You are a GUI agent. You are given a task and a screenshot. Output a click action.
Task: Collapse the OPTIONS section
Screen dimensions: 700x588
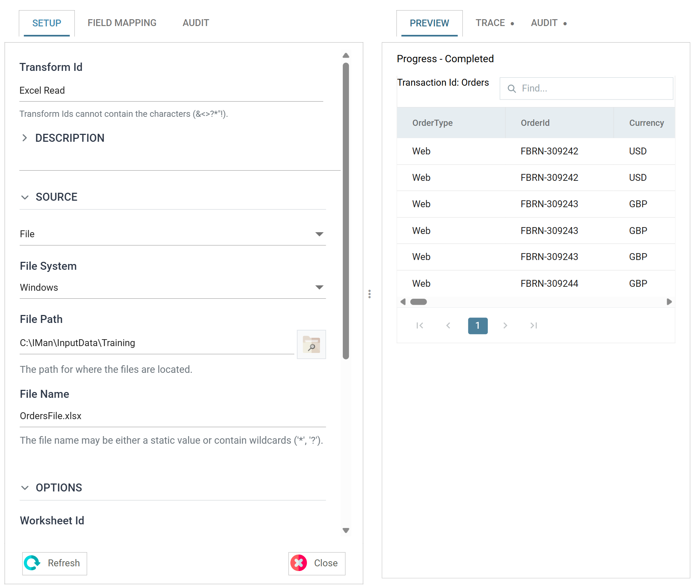pyautogui.click(x=25, y=487)
